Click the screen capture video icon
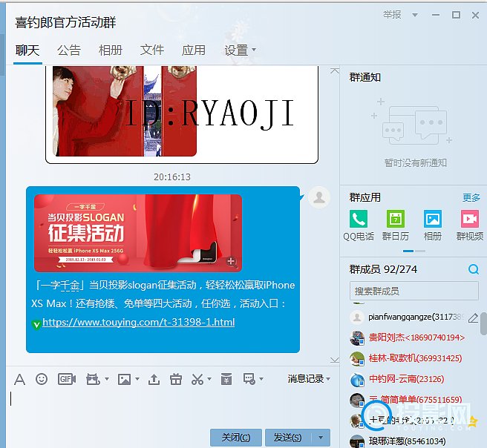 point(93,379)
